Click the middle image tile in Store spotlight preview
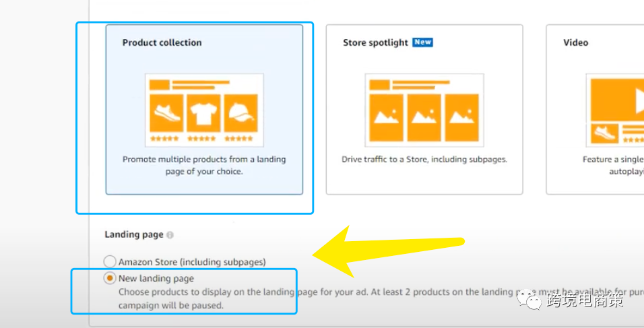This screenshot has height=328, width=644. coord(424,117)
